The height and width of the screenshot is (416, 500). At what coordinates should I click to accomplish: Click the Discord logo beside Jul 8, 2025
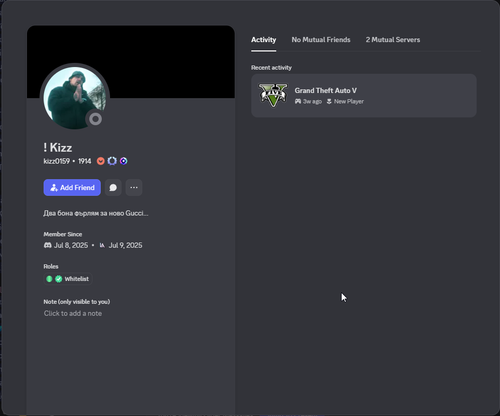[48, 245]
